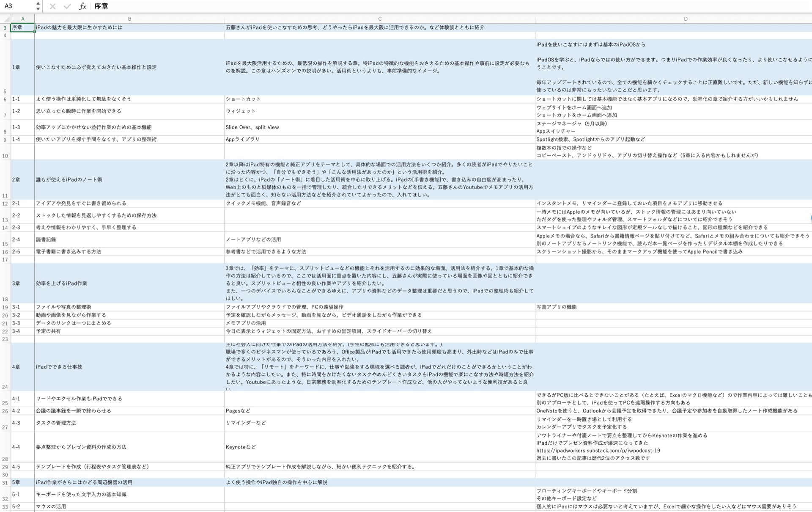Select cell '会議の議事録を一瞬で終わらせる'
Viewport: 812px width, 512px height.
[x=129, y=411]
